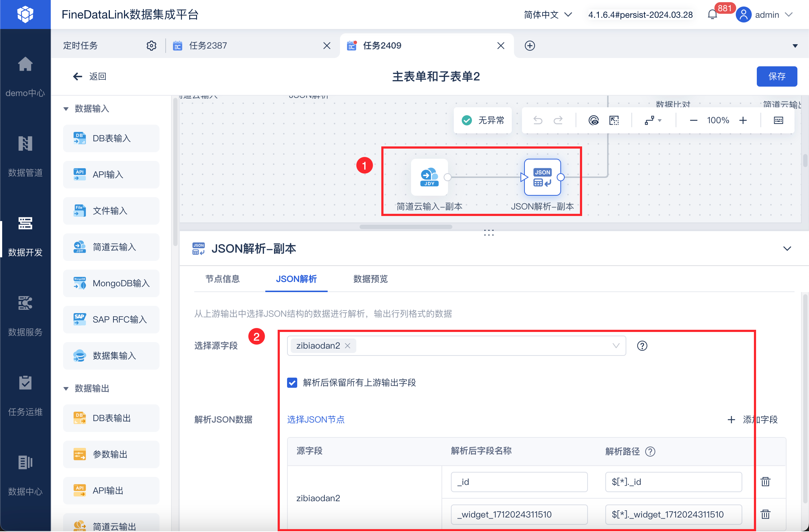Click the notification bell icon
Viewport: 809px width, 532px height.
(712, 15)
